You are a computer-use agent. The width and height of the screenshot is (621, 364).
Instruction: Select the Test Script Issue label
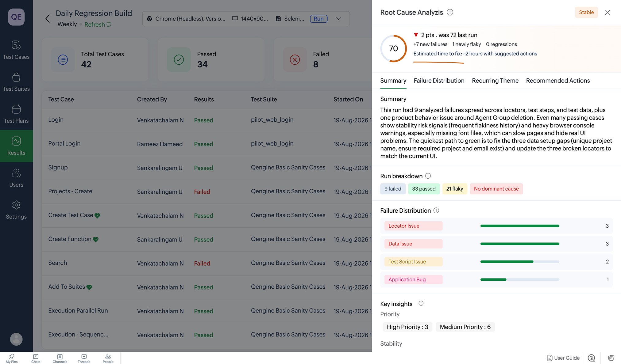pos(413,262)
